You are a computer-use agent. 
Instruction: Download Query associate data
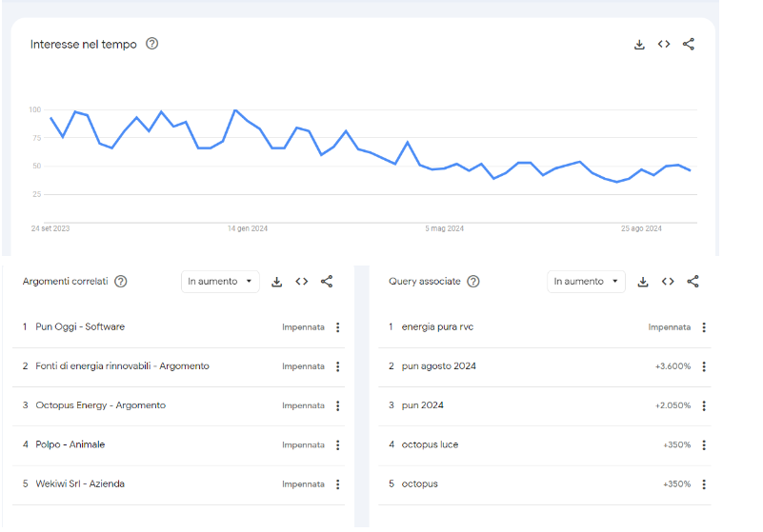pyautogui.click(x=643, y=282)
